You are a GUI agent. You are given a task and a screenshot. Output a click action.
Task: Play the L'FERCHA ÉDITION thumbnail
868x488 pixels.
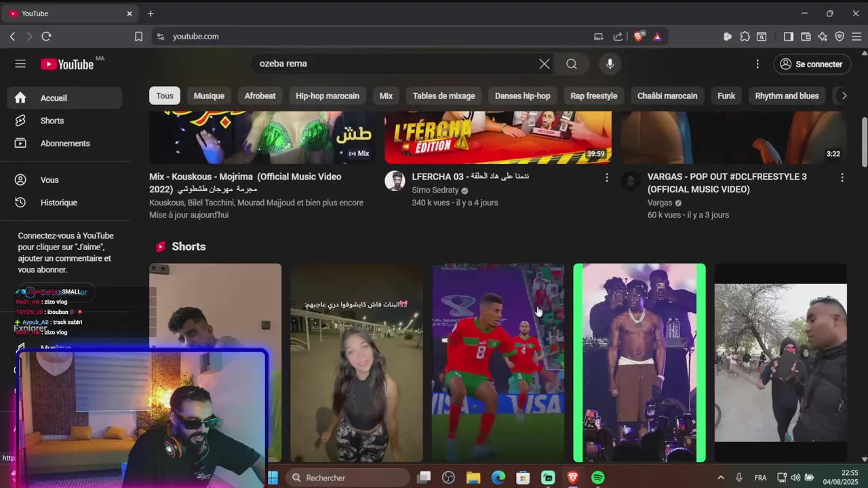(498, 138)
